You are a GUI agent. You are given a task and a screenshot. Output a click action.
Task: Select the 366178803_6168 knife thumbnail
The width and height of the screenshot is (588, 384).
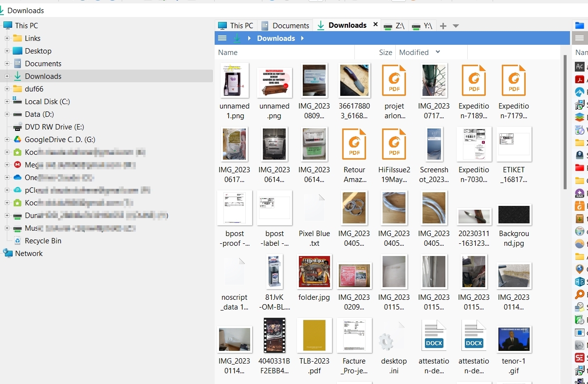[354, 80]
